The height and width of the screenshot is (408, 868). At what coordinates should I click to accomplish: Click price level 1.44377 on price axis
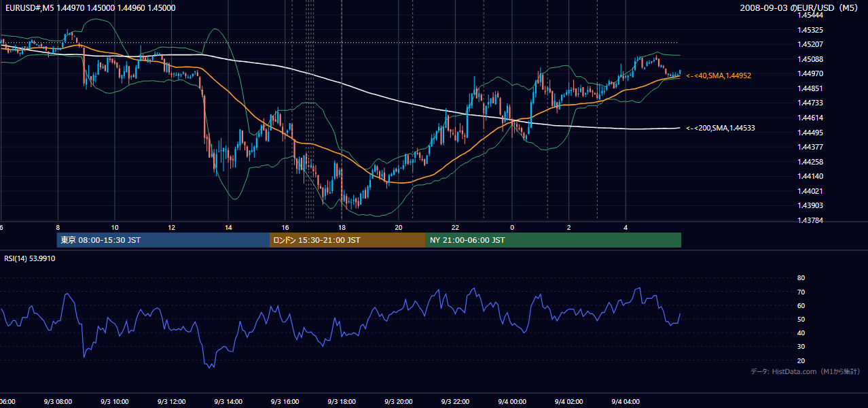pos(810,147)
